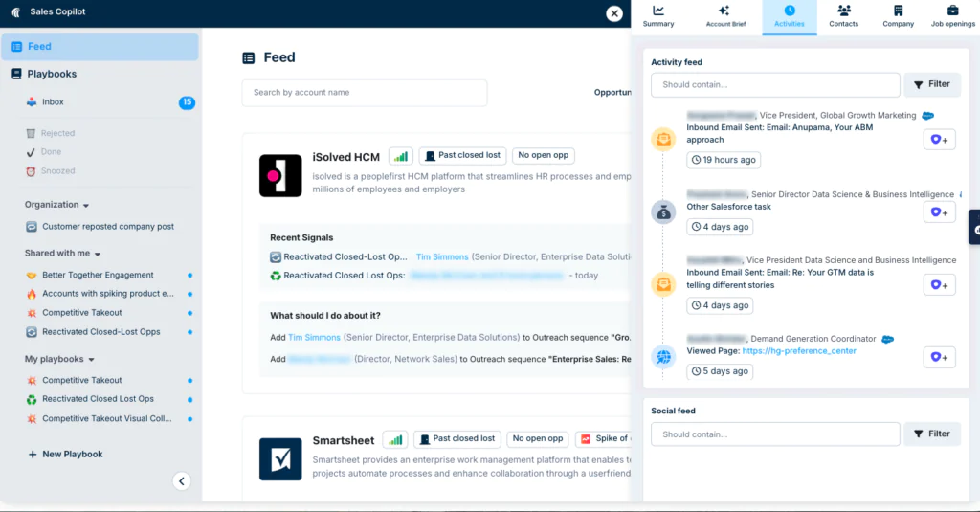Open Tim Simmons link in recommendations
The image size is (980, 512).
point(314,338)
